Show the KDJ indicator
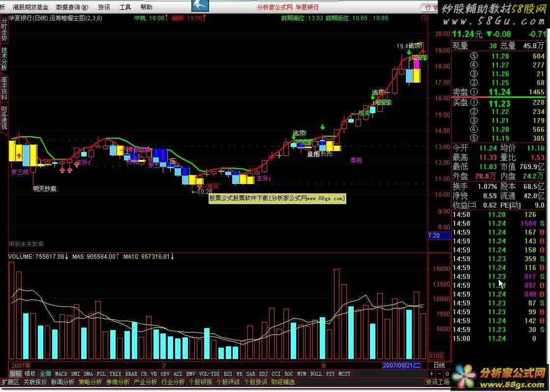The width and height of the screenshot is (550, 392). [x=263, y=374]
